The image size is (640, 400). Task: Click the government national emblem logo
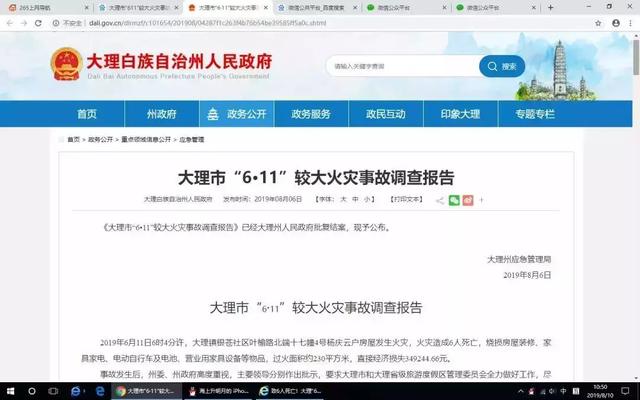(67, 65)
